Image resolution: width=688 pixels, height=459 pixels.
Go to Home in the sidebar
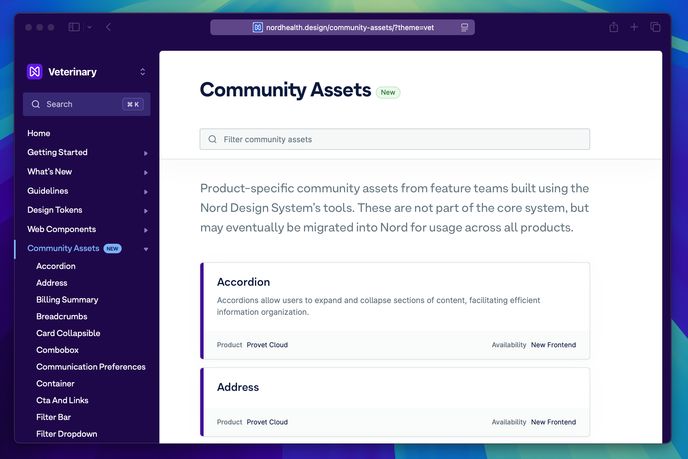click(39, 133)
